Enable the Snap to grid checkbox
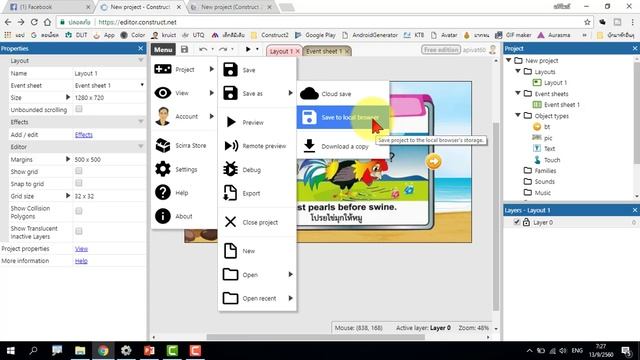The width and height of the screenshot is (640, 360). click(79, 183)
